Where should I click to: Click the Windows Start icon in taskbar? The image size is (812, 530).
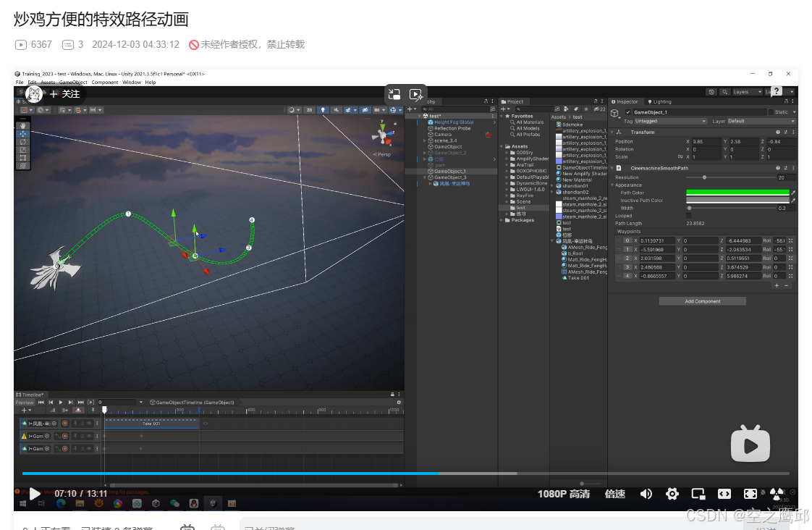(x=22, y=504)
